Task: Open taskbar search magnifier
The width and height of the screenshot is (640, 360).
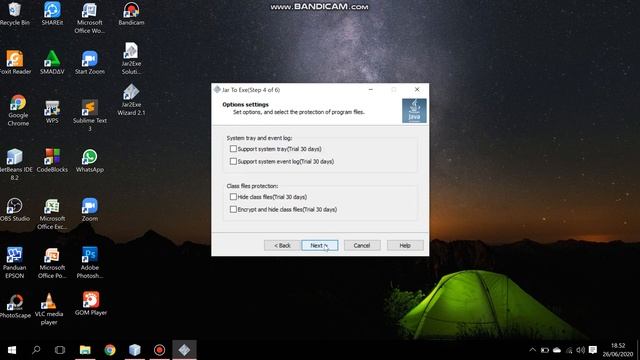Action: [36, 350]
